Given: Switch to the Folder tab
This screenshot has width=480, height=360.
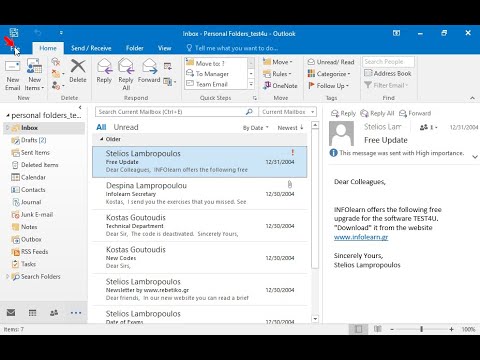Looking at the screenshot, I should coord(135,48).
